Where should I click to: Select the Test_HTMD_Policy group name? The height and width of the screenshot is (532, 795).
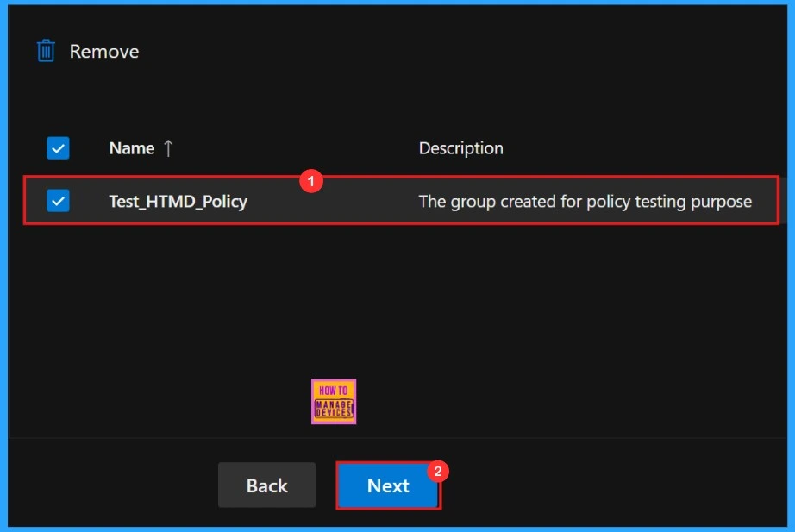pos(178,202)
